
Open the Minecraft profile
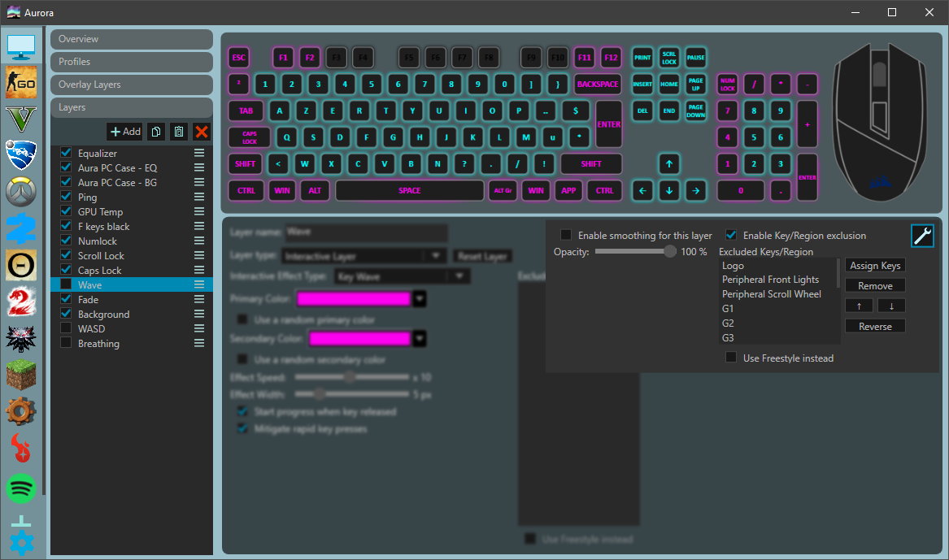pyautogui.click(x=21, y=375)
